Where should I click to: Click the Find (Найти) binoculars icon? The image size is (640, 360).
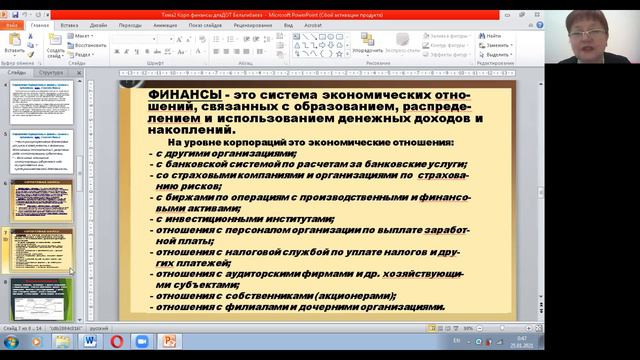click(x=482, y=36)
